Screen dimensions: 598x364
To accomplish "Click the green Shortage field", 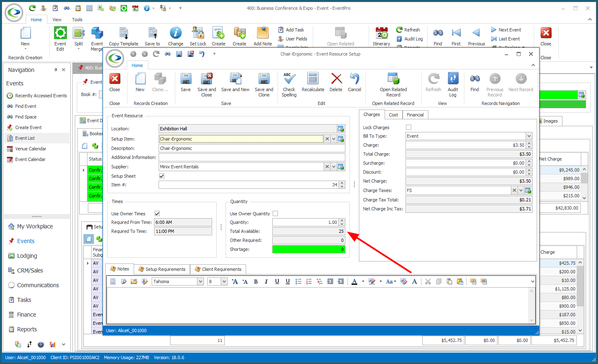I will [x=309, y=249].
